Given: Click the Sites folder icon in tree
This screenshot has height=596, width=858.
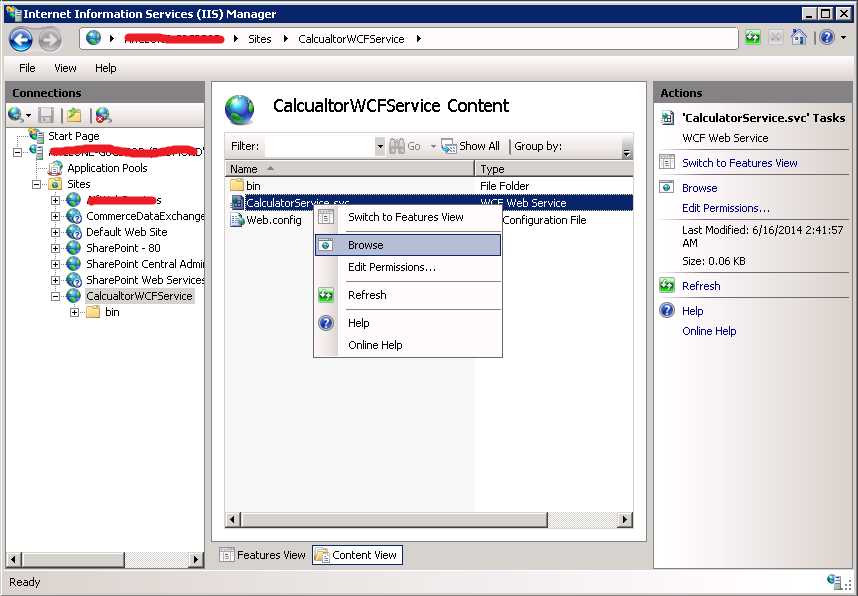Looking at the screenshot, I should tap(55, 184).
